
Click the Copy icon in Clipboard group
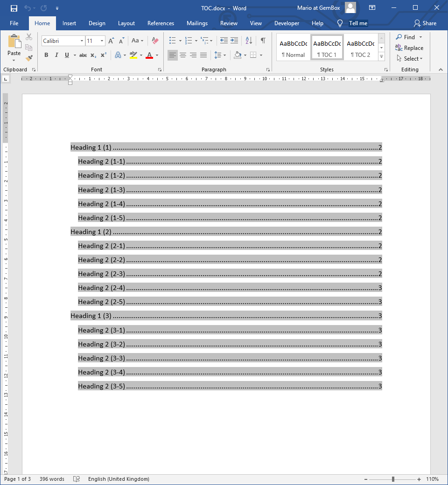click(x=29, y=47)
